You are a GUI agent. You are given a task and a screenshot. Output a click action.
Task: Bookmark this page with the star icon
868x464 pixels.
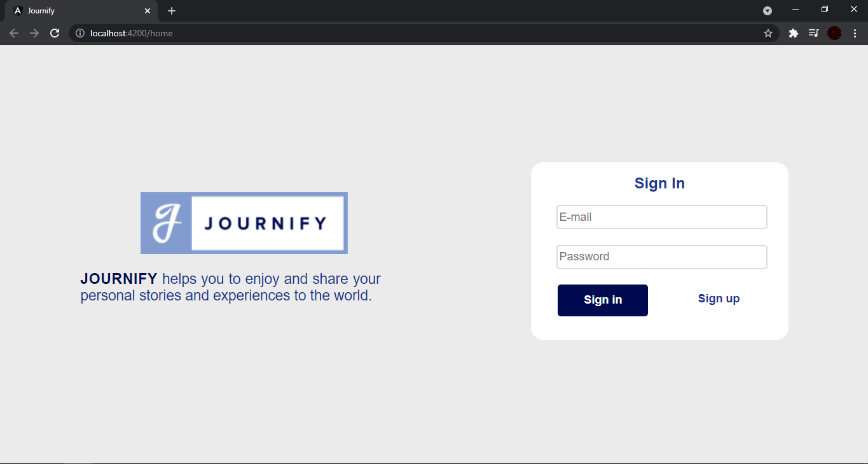[768, 33]
